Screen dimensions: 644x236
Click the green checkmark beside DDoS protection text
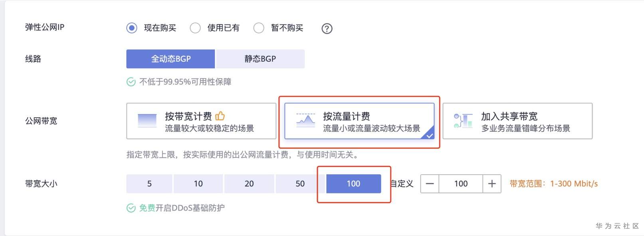pos(131,208)
